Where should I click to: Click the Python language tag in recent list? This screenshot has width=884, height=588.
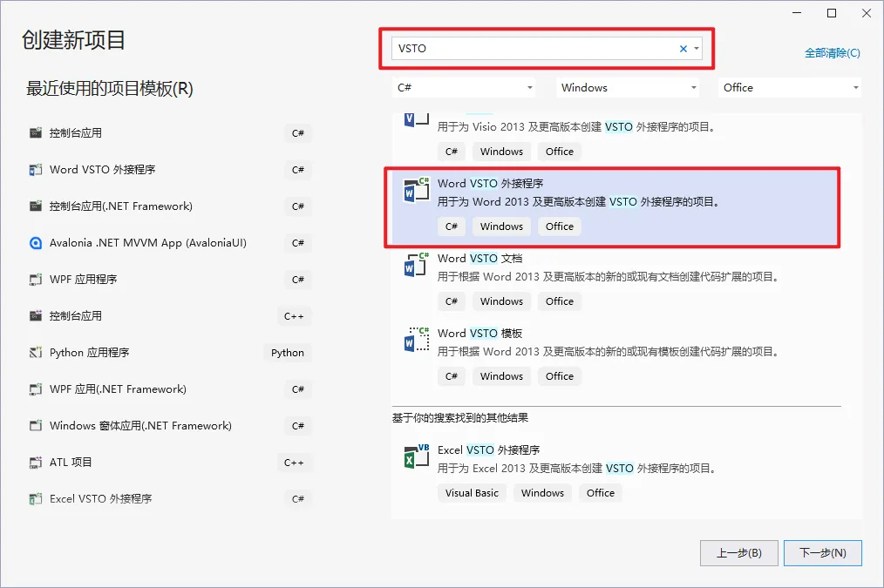point(288,353)
